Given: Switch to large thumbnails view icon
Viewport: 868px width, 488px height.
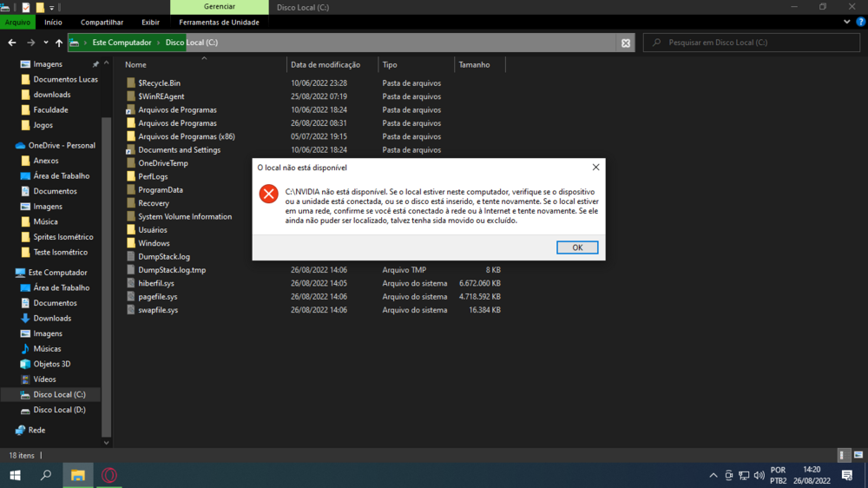Looking at the screenshot, I should (x=858, y=455).
